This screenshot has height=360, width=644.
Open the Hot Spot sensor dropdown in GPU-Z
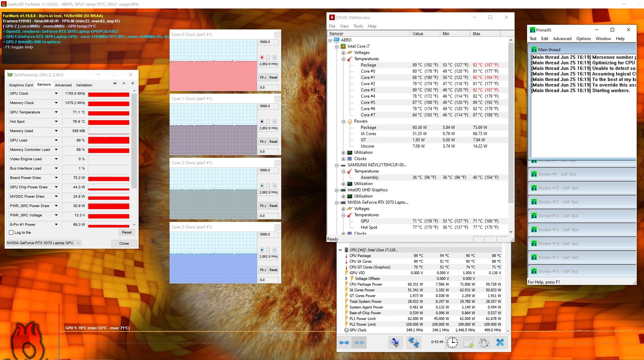tap(56, 122)
